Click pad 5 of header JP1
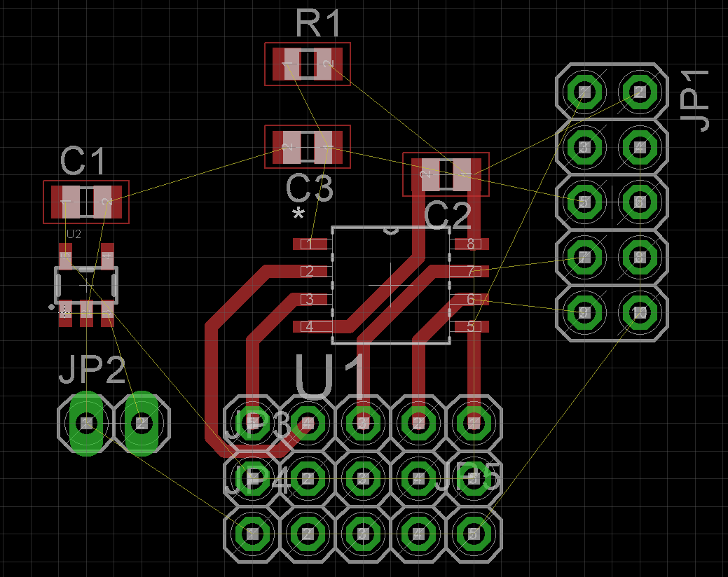The width and height of the screenshot is (728, 577). click(584, 202)
